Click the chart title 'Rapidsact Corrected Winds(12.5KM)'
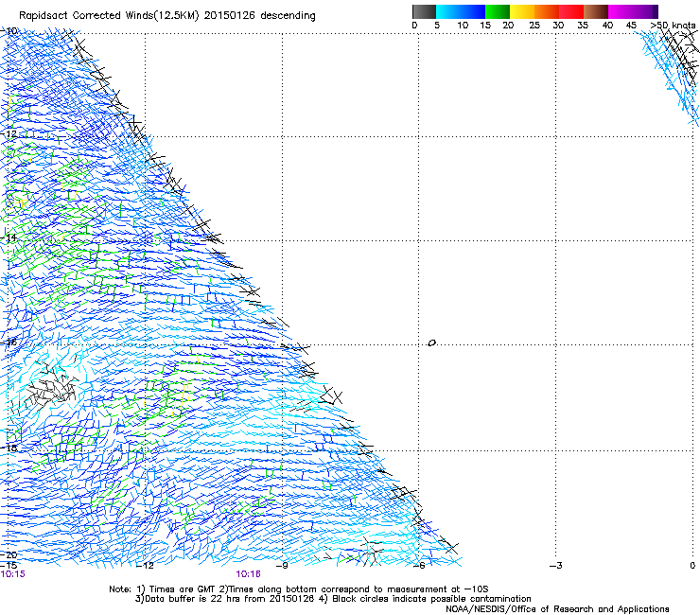 tap(109, 16)
